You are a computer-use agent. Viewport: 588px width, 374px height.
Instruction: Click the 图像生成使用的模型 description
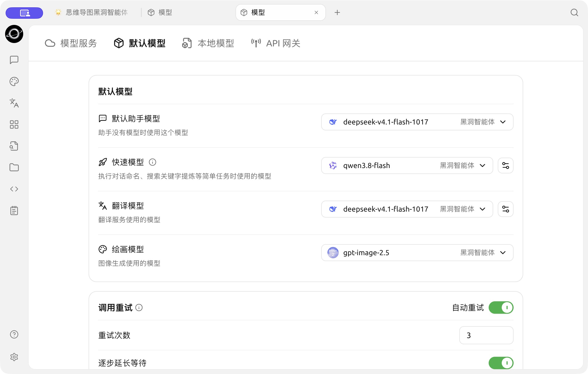[129, 263]
